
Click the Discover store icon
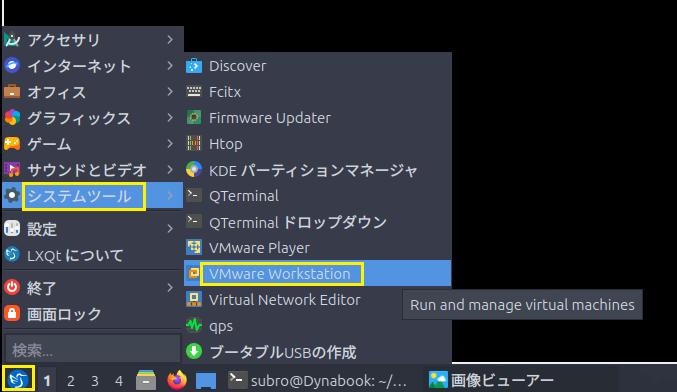coord(194,66)
